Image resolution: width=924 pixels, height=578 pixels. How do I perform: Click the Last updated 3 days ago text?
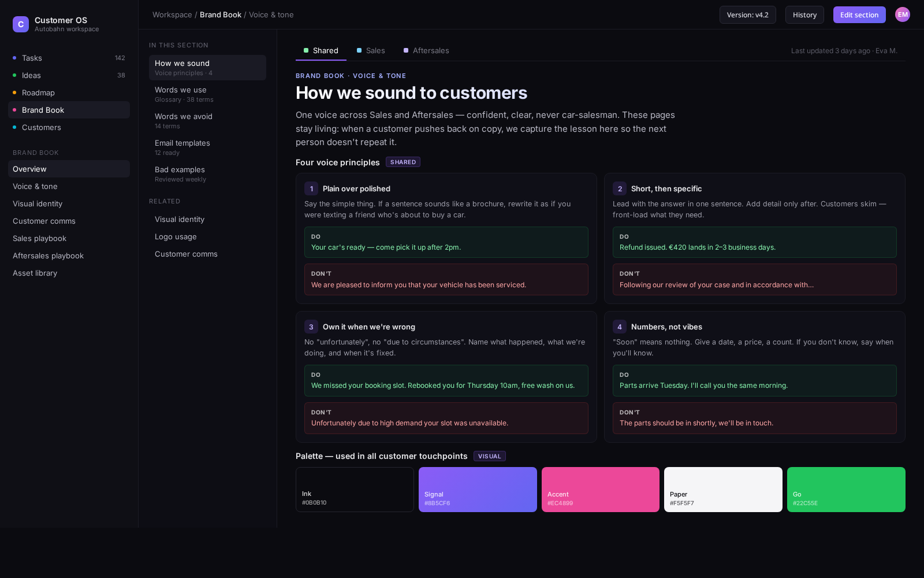[844, 51]
